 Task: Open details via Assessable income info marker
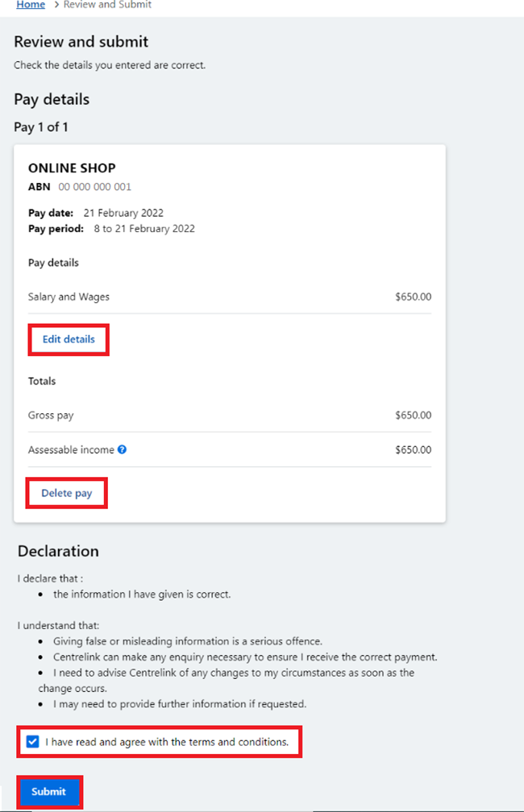tap(122, 449)
